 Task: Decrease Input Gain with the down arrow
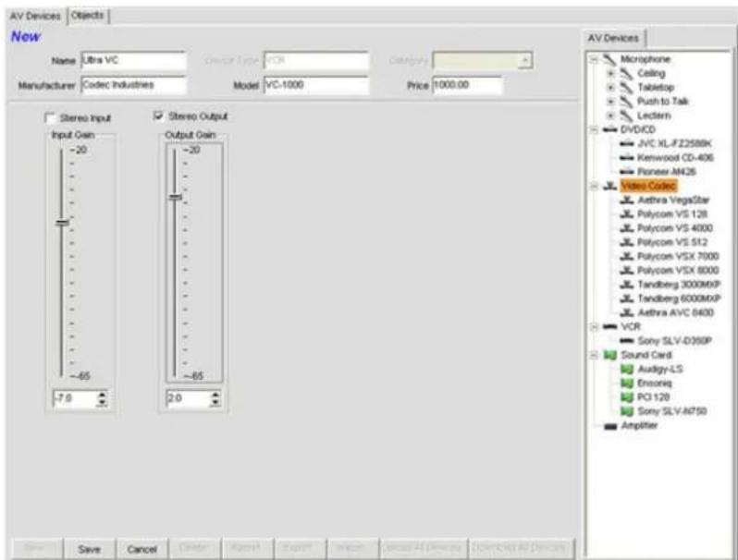(102, 403)
